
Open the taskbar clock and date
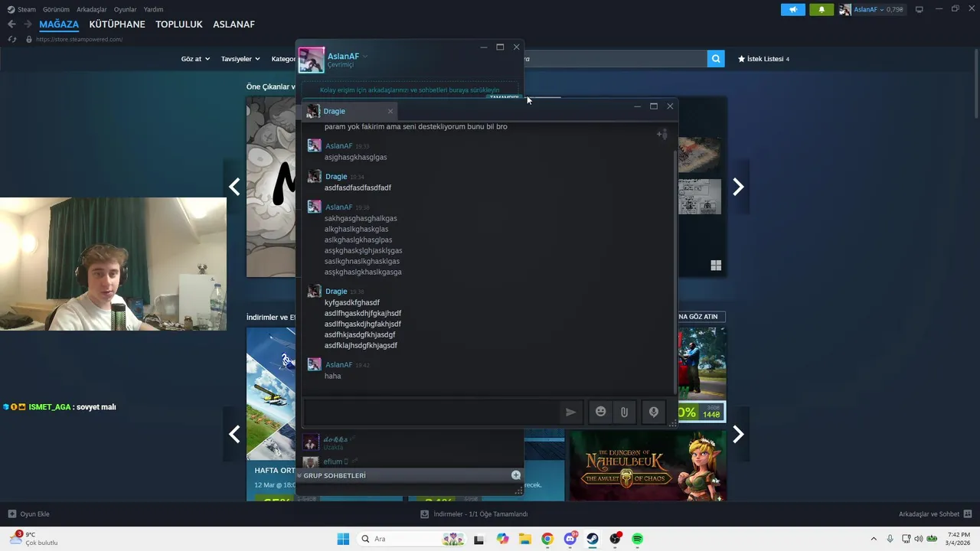(x=959, y=539)
